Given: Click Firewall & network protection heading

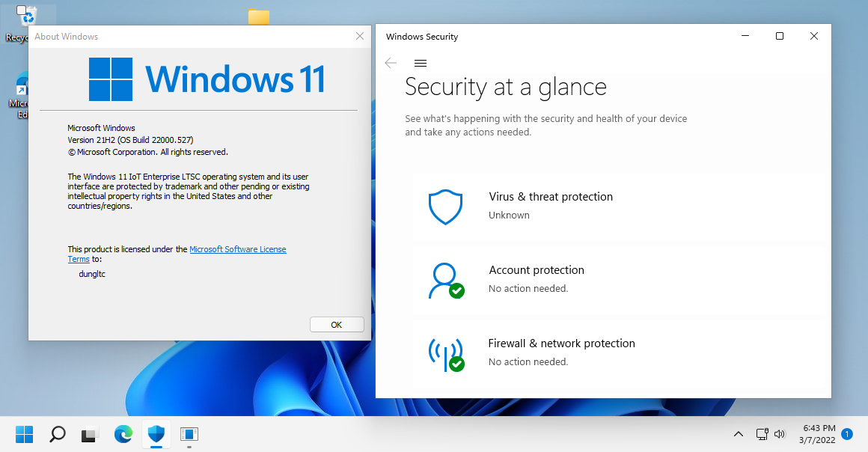Looking at the screenshot, I should (561, 343).
